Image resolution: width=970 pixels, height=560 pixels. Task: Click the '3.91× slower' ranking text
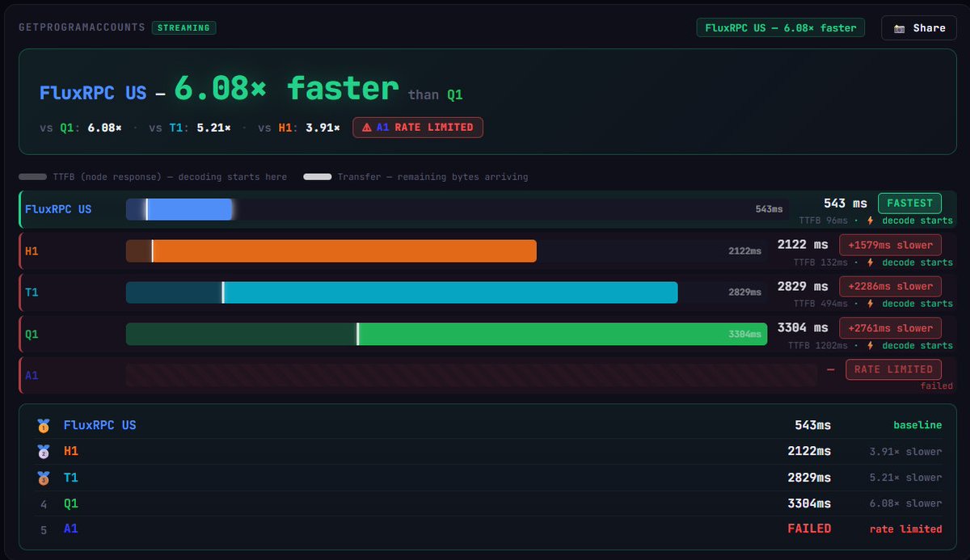(x=905, y=452)
